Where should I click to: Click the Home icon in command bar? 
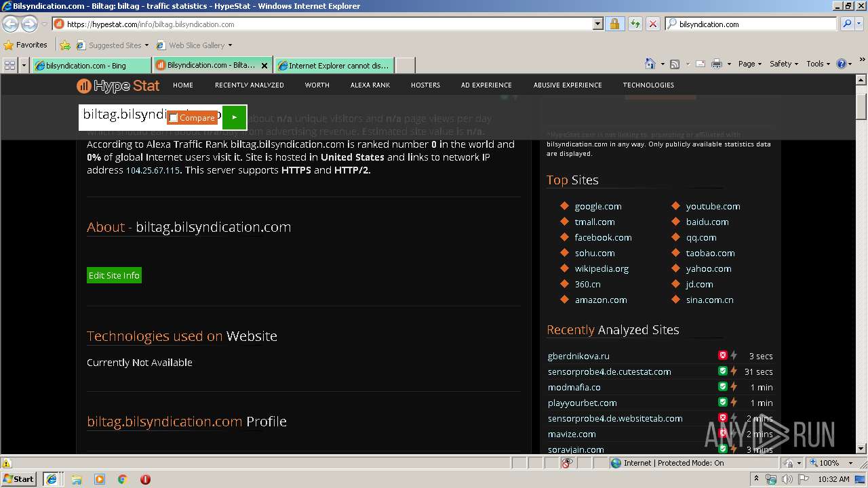coord(650,64)
